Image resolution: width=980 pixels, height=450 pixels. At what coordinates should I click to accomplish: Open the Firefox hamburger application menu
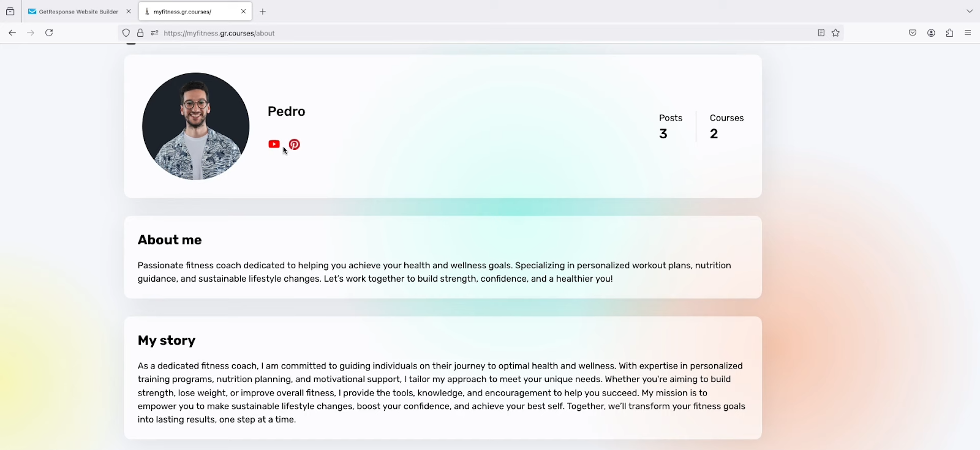pos(968,33)
